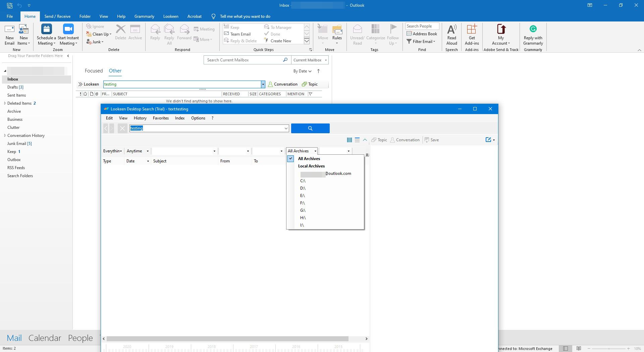Viewport: 644px width, 352px height.
Task: Open the By Date sort dropdown
Action: [303, 71]
